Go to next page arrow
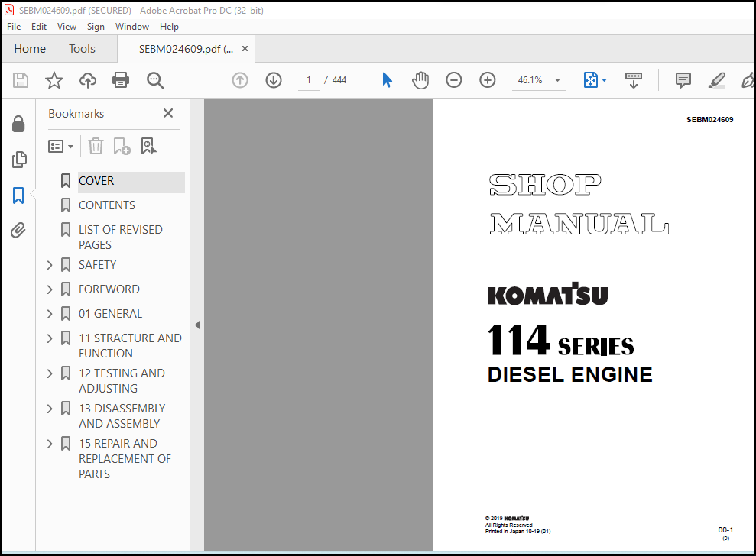 coord(274,80)
